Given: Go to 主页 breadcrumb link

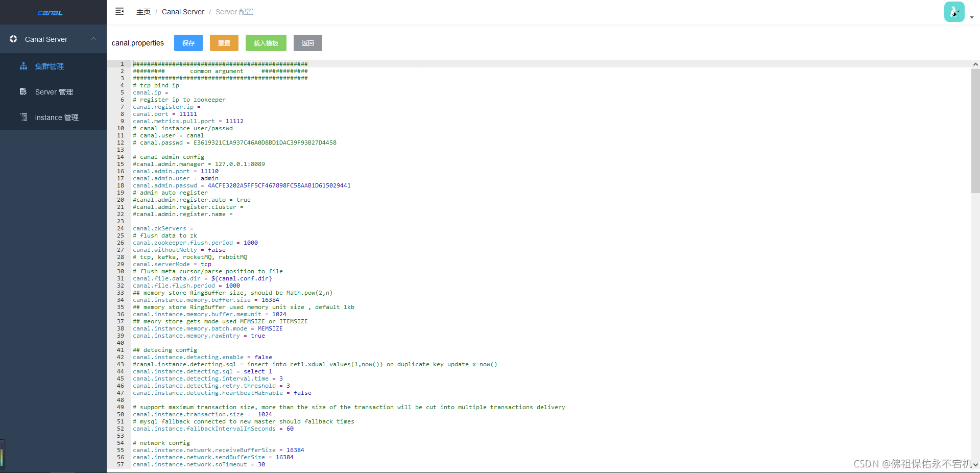Looking at the screenshot, I should (x=144, y=12).
